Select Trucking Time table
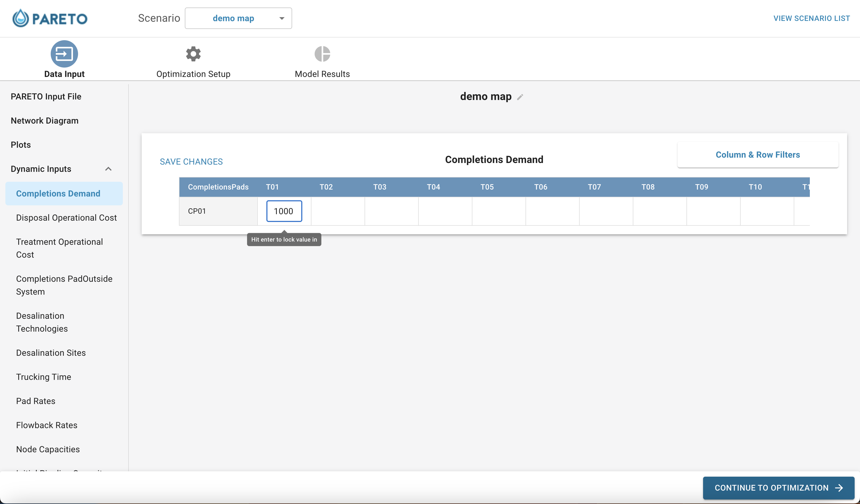 [44, 377]
